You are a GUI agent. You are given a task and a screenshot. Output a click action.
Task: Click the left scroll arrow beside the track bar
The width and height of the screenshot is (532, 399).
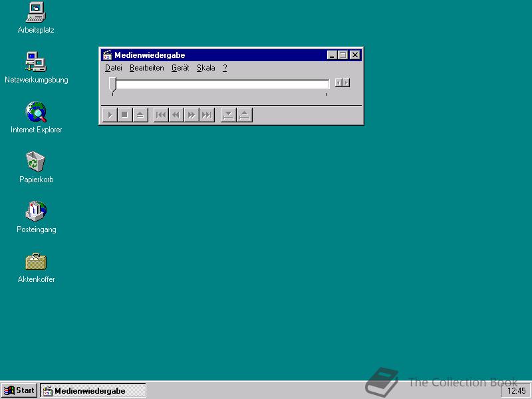pos(338,82)
